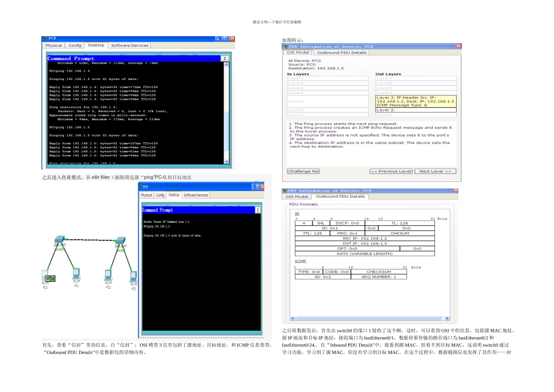Open the Config tab in the PC0 window pinging 192.168.1.5 with no replies

[160, 195]
